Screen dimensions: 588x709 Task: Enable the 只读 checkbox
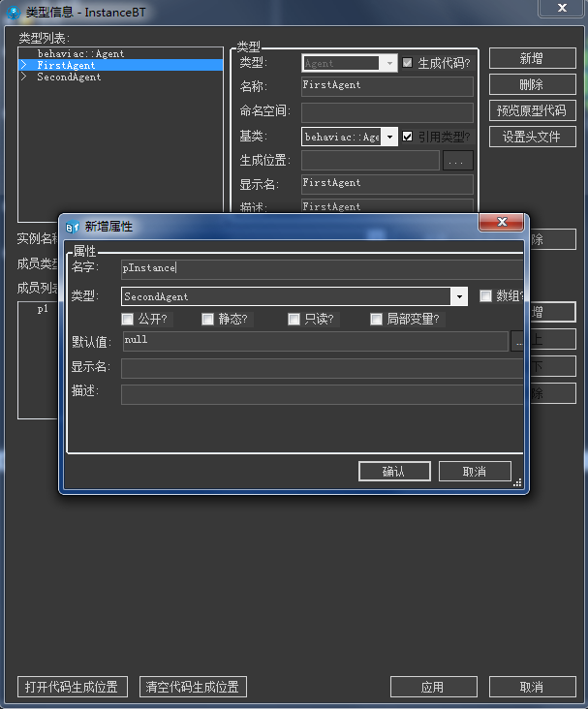click(294, 319)
